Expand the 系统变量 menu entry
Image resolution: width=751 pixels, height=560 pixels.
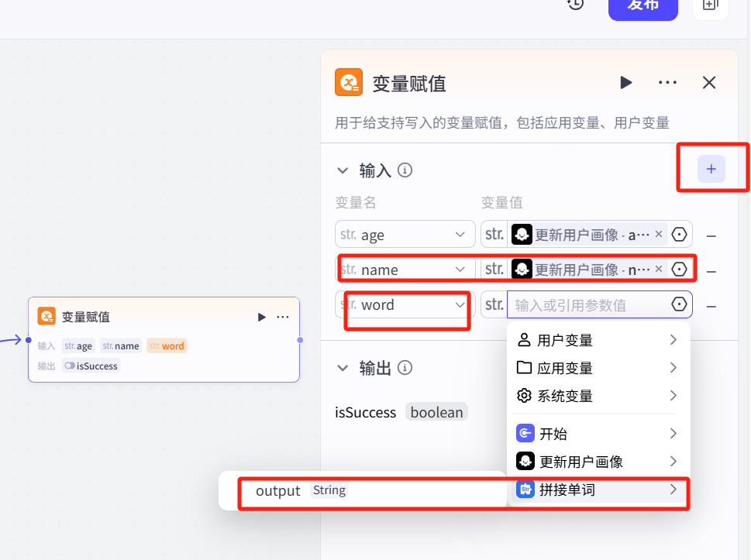(x=598, y=396)
